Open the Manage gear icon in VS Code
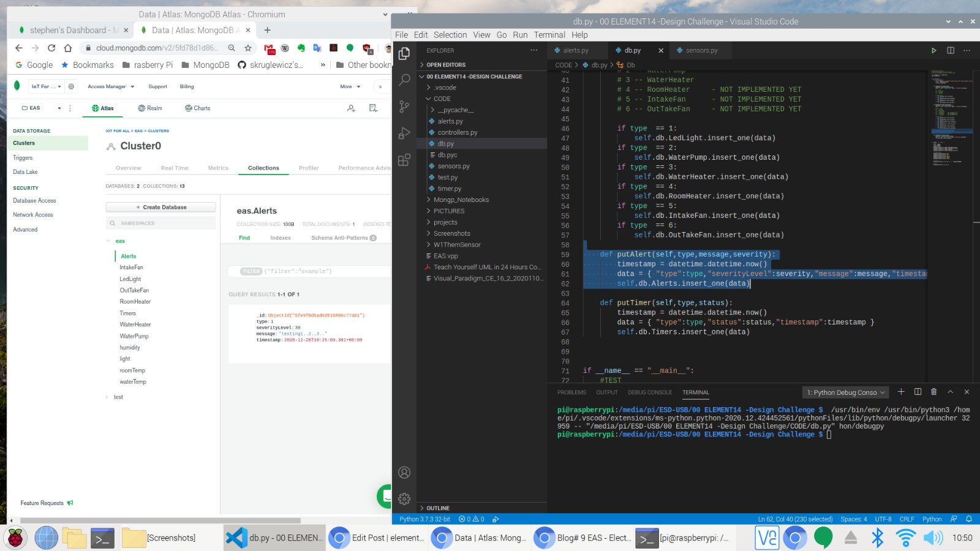 click(x=404, y=499)
